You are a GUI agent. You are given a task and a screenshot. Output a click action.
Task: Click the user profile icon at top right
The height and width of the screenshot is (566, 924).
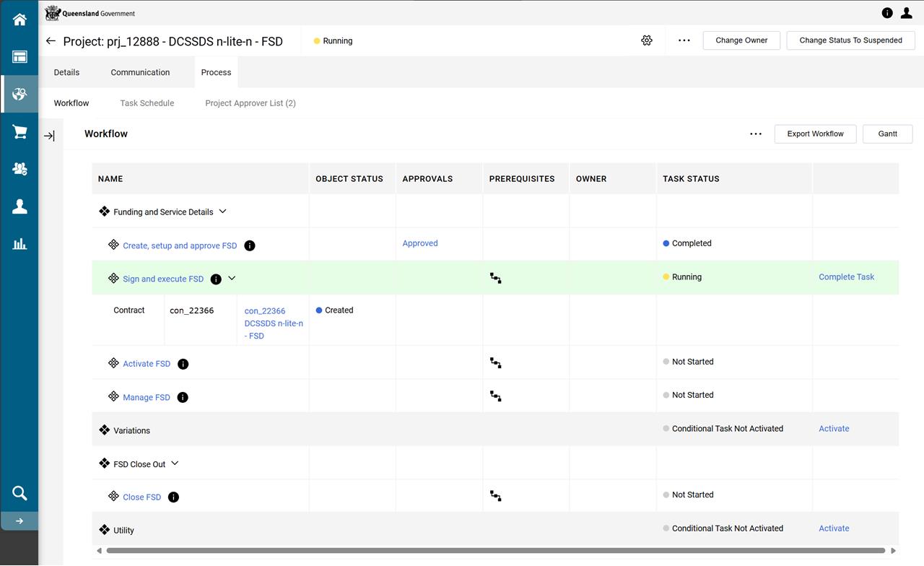coord(907,13)
